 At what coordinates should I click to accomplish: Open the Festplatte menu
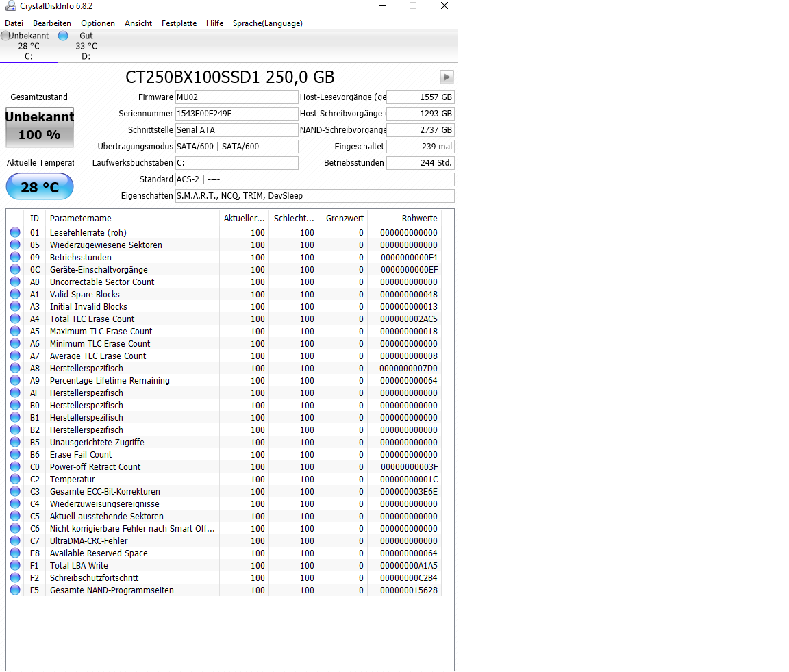179,23
